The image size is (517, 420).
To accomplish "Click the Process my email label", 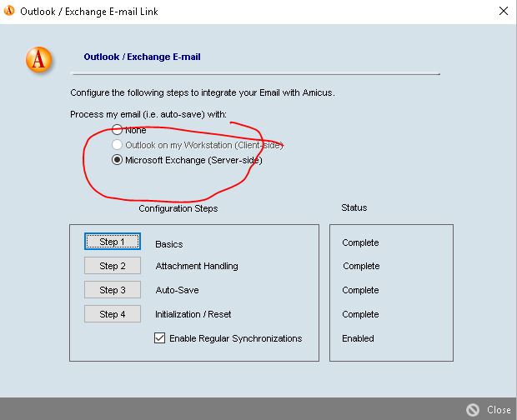I will (x=148, y=114).
